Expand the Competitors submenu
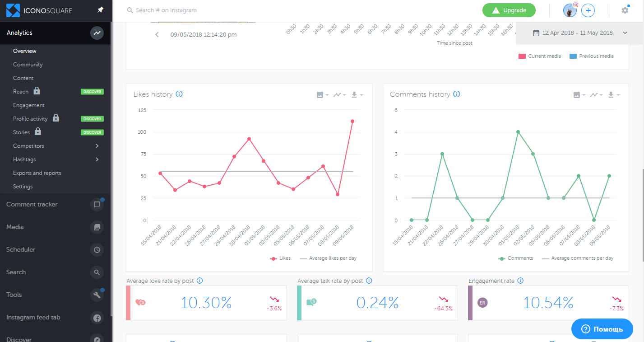Image resolution: width=644 pixels, height=342 pixels. tap(97, 146)
